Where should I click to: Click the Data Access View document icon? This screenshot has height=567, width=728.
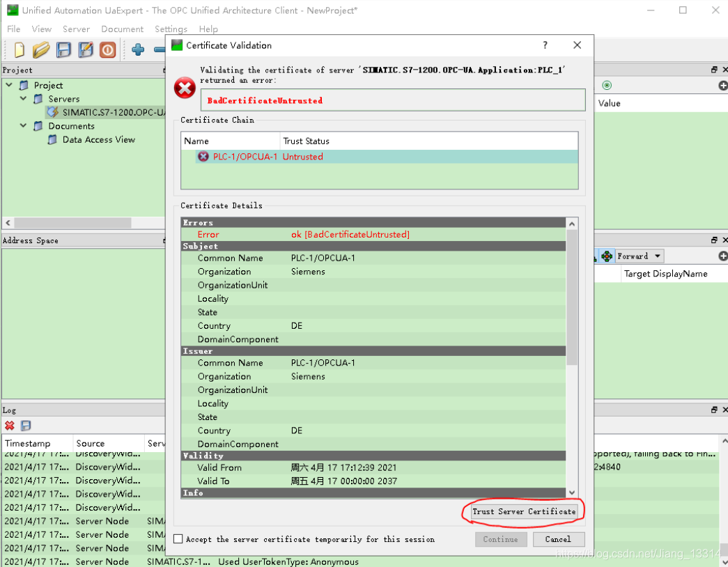point(53,140)
